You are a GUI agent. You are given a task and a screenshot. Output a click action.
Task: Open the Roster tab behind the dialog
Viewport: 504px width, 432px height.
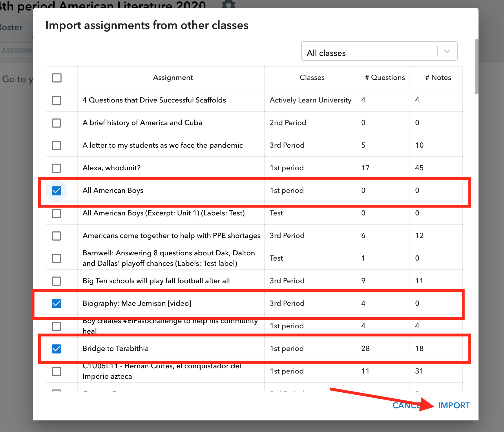coord(11,27)
